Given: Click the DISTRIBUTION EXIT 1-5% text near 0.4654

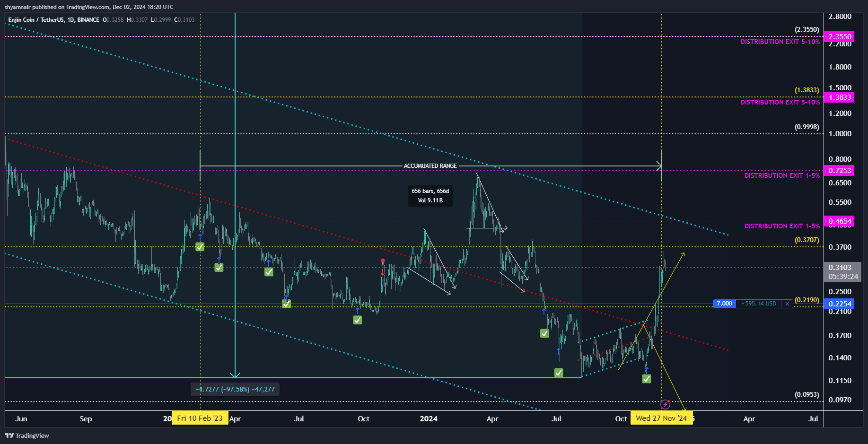Looking at the screenshot, I should point(782,226).
